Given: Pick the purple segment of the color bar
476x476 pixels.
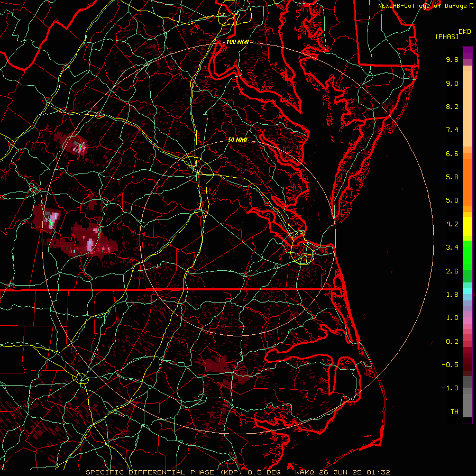Looking at the screenshot, I should click(467, 53).
